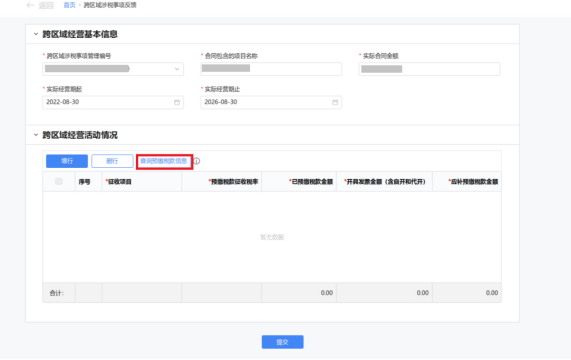The width and height of the screenshot is (571, 360).
Task: Click the 查询预缴税款信息 link
Action: [x=164, y=161]
